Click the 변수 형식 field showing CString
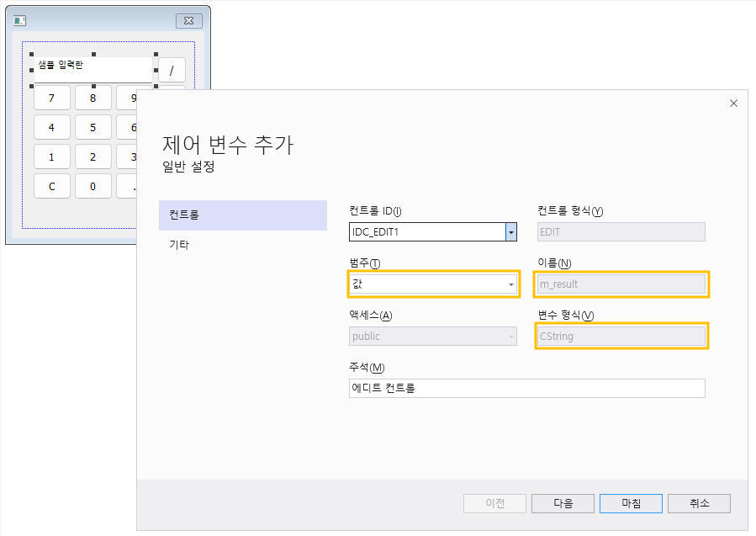 pos(621,337)
